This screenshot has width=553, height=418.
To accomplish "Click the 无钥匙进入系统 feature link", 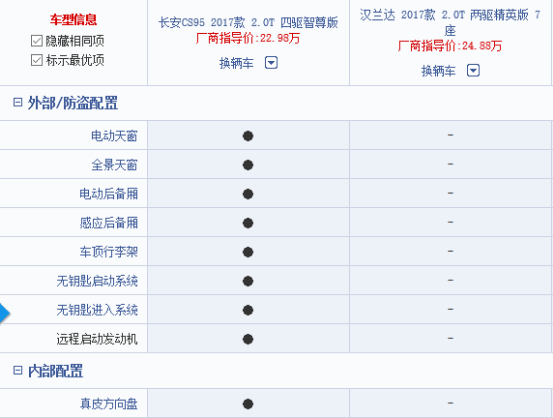I will (x=97, y=310).
